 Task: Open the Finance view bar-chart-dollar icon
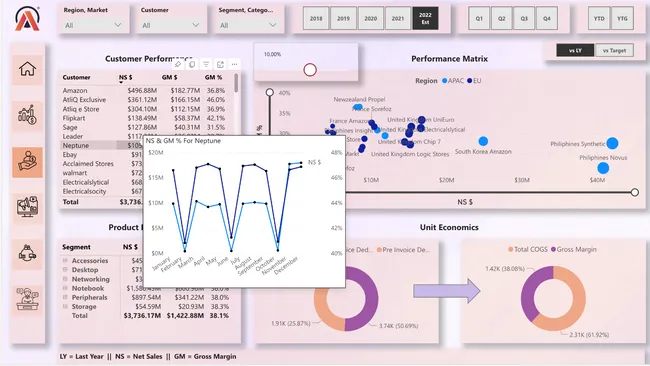coord(27,116)
